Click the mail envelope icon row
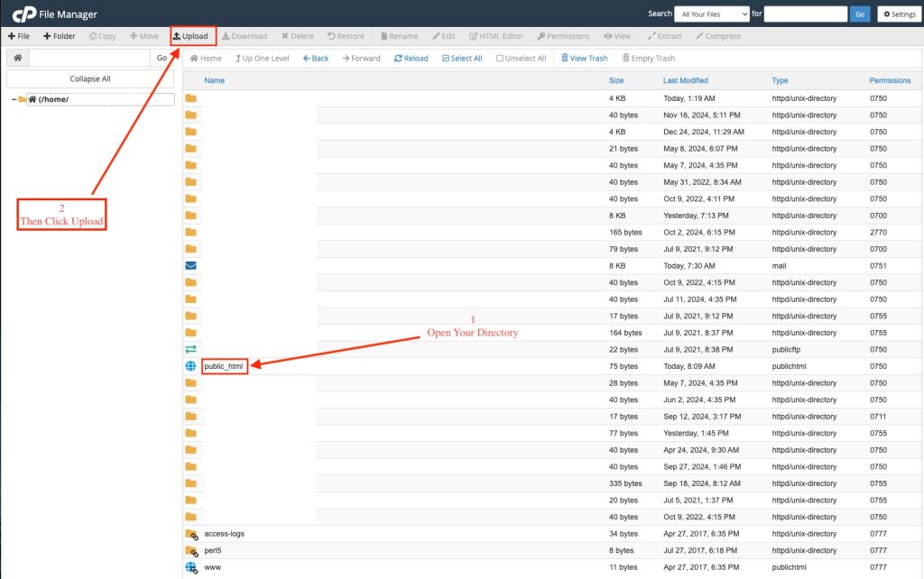This screenshot has height=579, width=924. point(190,266)
